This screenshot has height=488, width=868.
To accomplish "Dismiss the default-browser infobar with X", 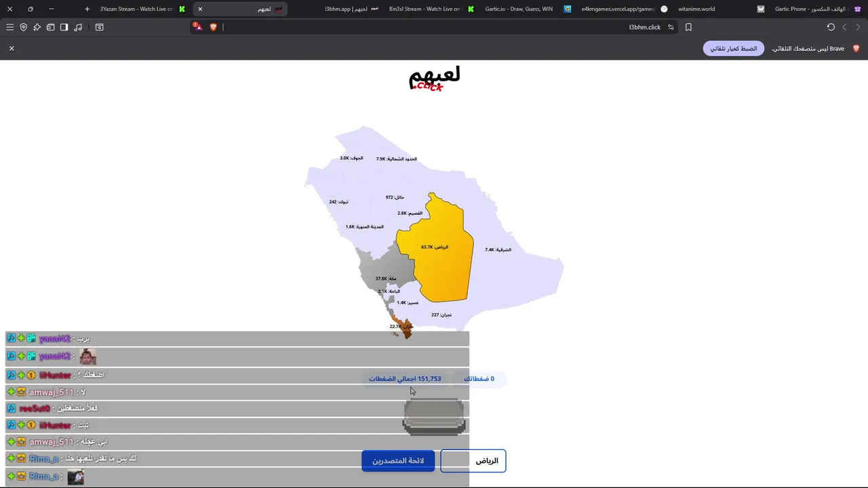I will (12, 48).
